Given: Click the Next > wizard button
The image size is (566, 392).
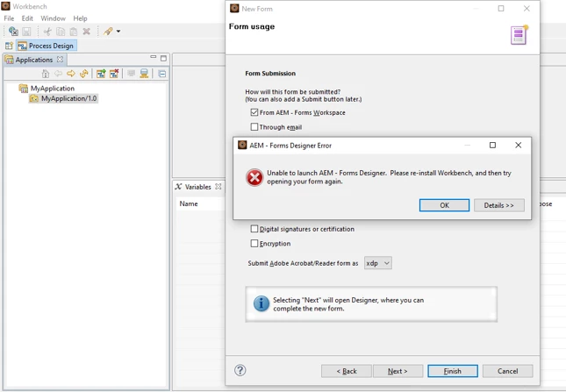Looking at the screenshot, I should pyautogui.click(x=398, y=371).
